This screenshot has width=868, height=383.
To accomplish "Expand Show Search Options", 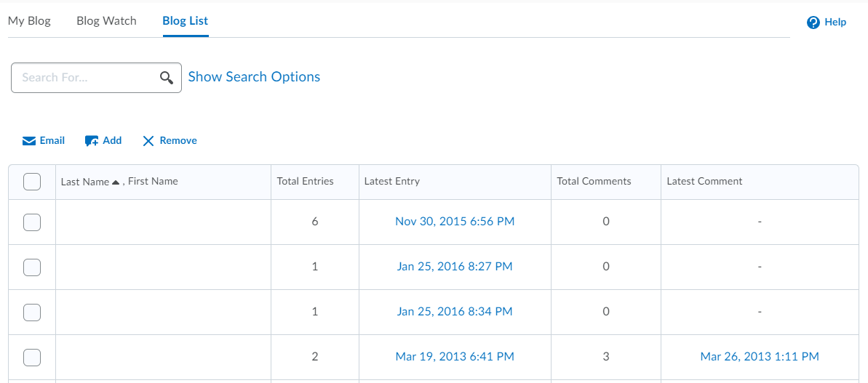I will point(254,77).
